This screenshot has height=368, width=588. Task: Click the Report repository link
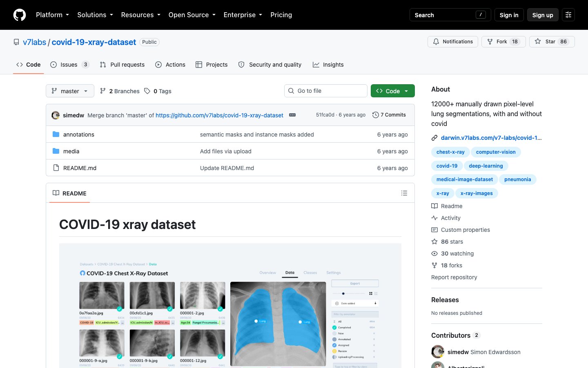pyautogui.click(x=454, y=277)
